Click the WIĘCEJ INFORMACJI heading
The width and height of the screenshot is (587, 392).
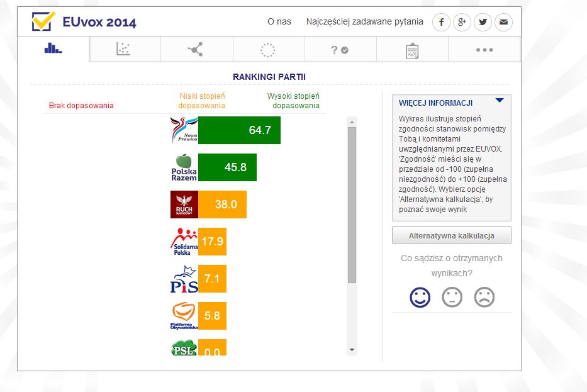point(436,103)
